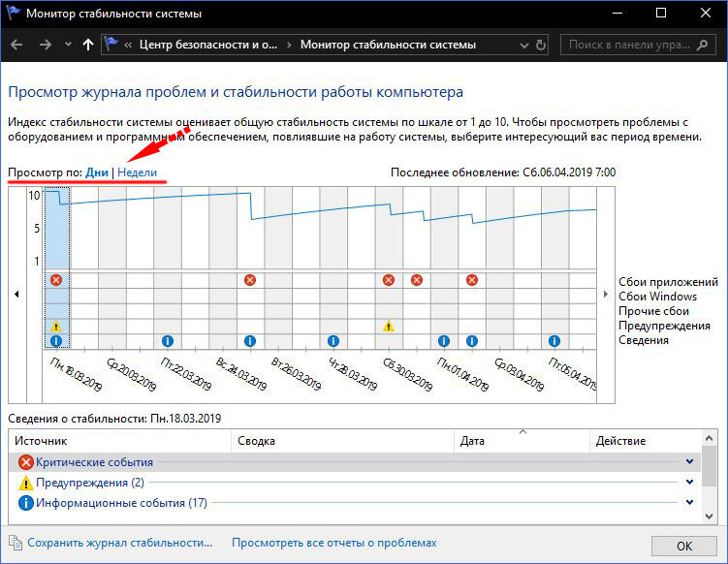
Task: Click the breadcrumb separator arrow after Центр безопасности
Action: (289, 45)
